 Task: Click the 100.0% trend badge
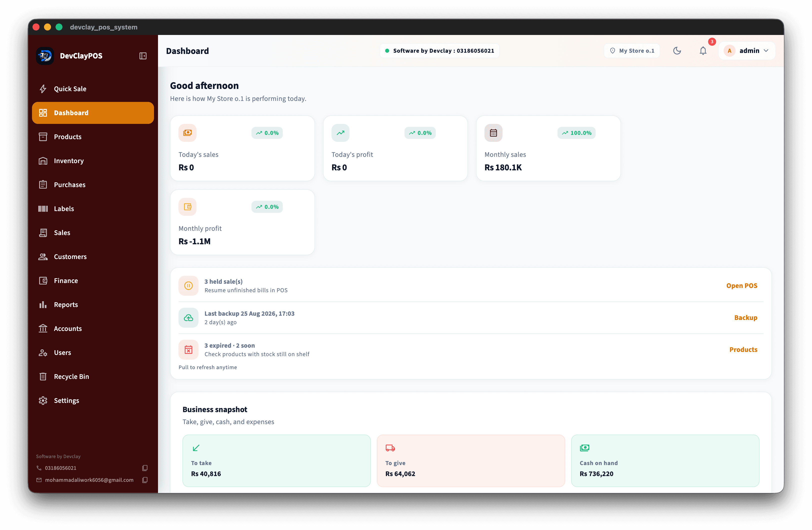tap(576, 133)
